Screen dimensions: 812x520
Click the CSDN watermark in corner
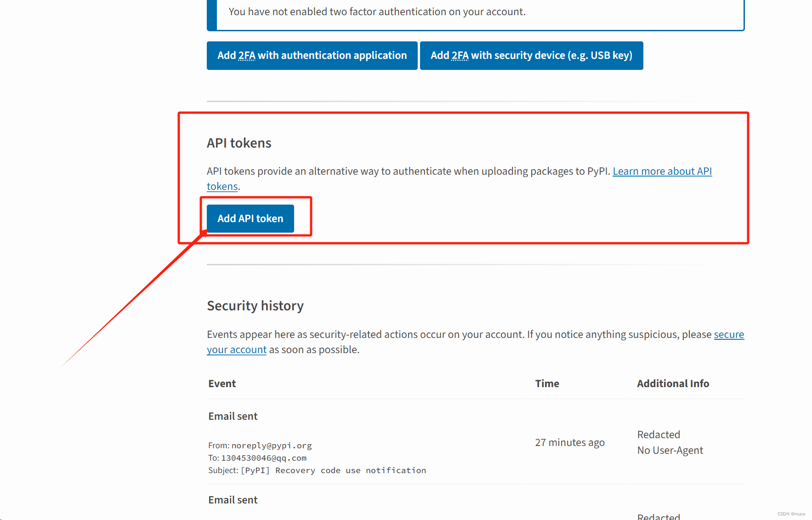click(x=791, y=514)
